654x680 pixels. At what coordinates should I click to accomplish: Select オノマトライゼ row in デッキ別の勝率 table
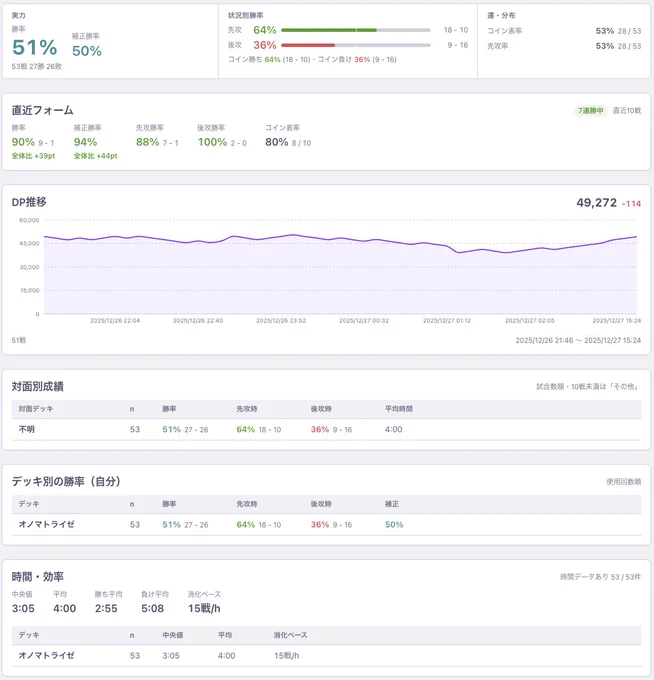326,525
